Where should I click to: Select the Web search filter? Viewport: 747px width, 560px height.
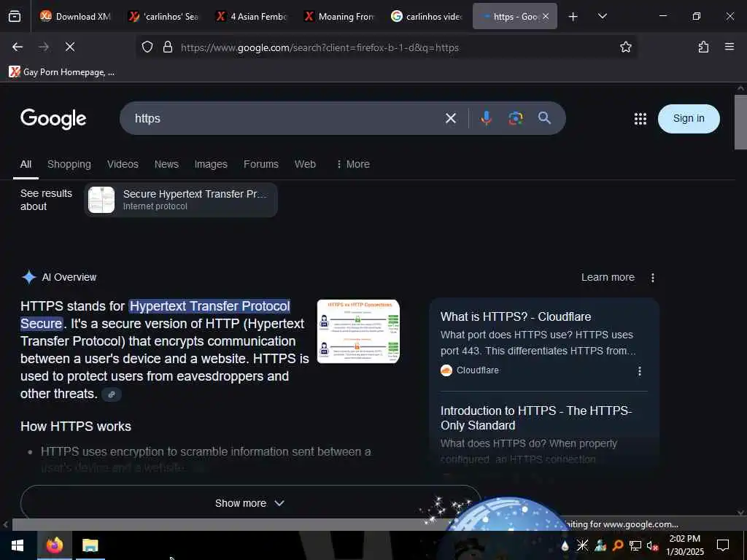(x=305, y=164)
